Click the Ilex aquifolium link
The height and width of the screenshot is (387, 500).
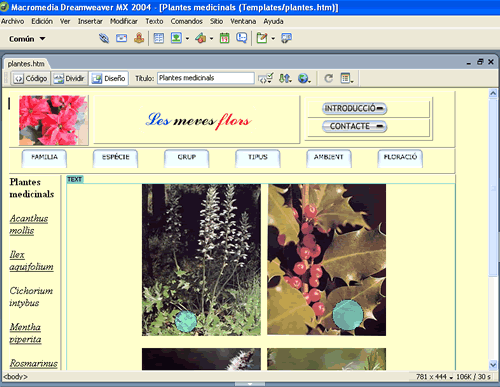pyautogui.click(x=31, y=261)
